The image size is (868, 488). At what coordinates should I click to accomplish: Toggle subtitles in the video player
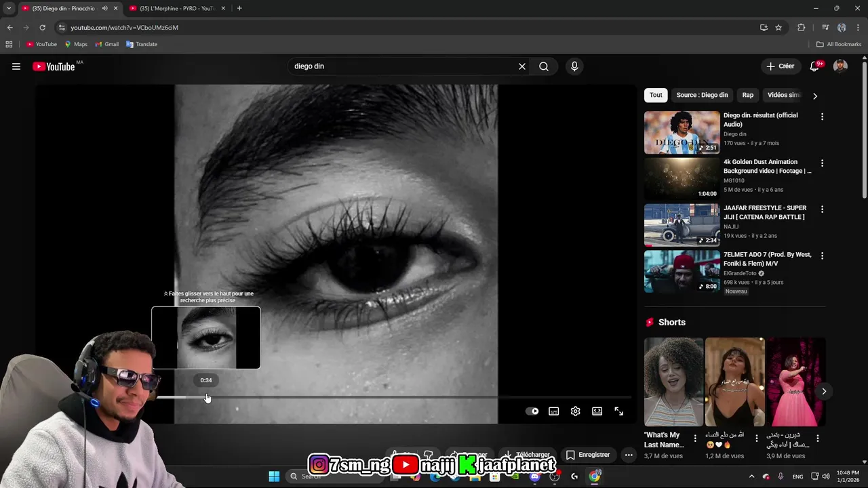(x=554, y=411)
